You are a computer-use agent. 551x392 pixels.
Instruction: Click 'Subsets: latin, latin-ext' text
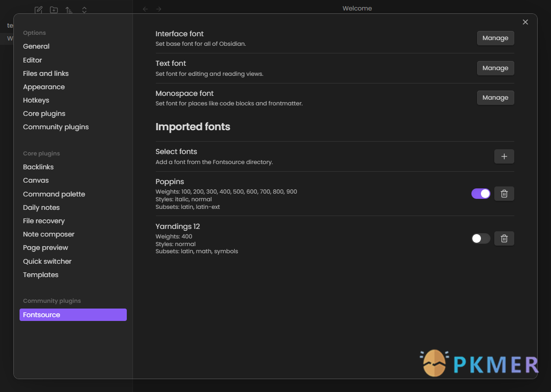pos(188,207)
